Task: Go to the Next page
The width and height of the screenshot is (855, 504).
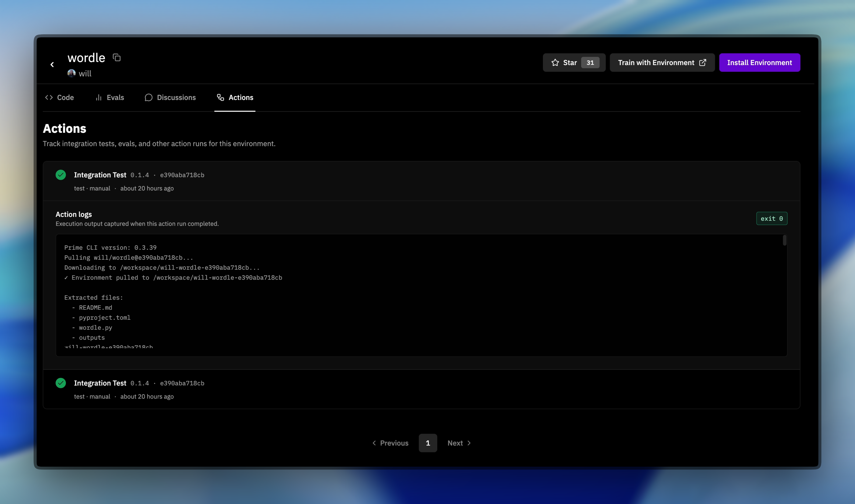Action: [x=459, y=443]
